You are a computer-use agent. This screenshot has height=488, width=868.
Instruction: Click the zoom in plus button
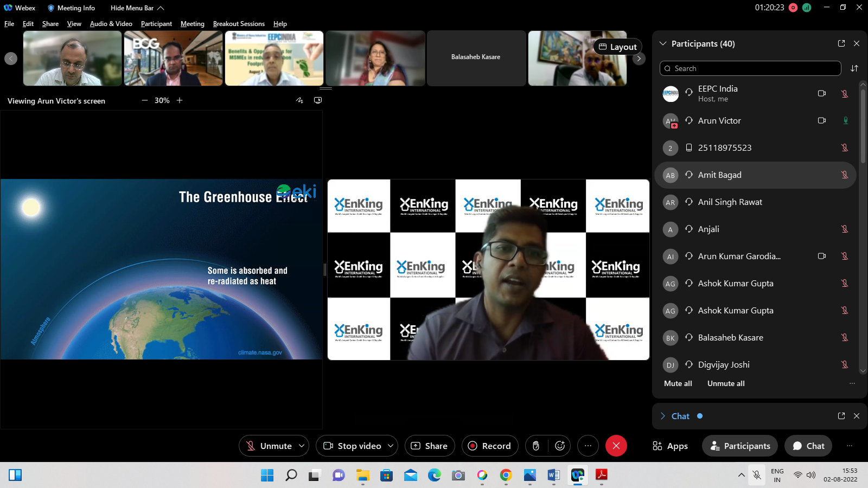coord(180,100)
